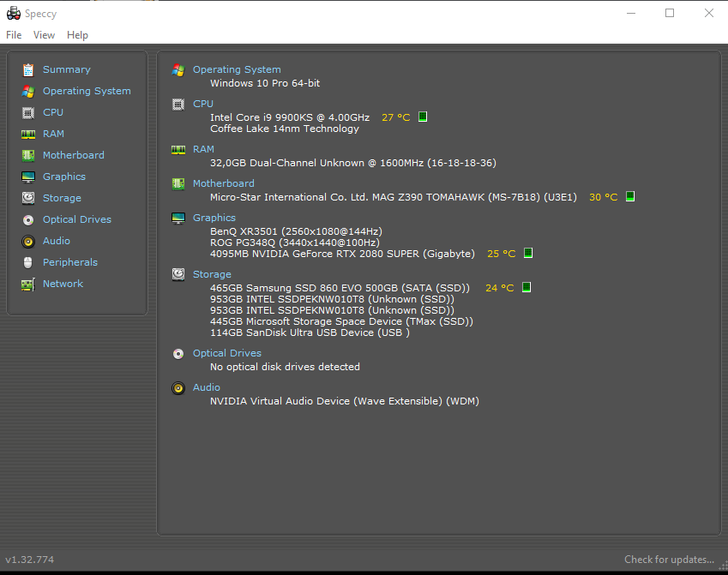Click the green temperature indicator next to CPU 27 °C
The width and height of the screenshot is (728, 575).
click(x=423, y=117)
